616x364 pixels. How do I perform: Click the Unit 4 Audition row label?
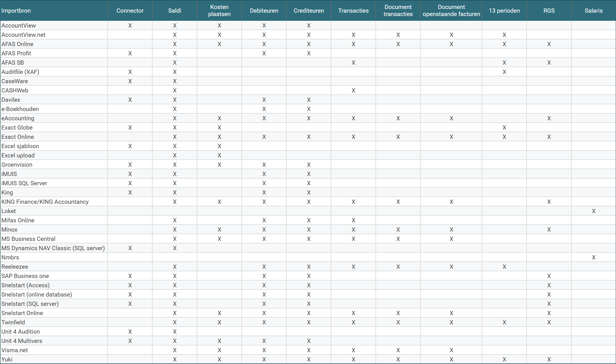tap(21, 332)
